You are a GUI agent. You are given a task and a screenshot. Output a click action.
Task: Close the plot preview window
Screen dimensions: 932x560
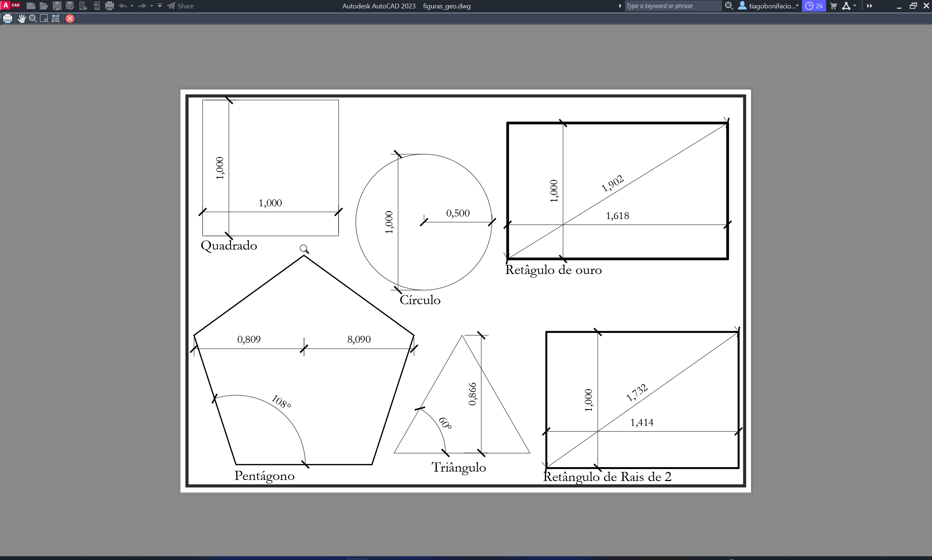click(70, 19)
